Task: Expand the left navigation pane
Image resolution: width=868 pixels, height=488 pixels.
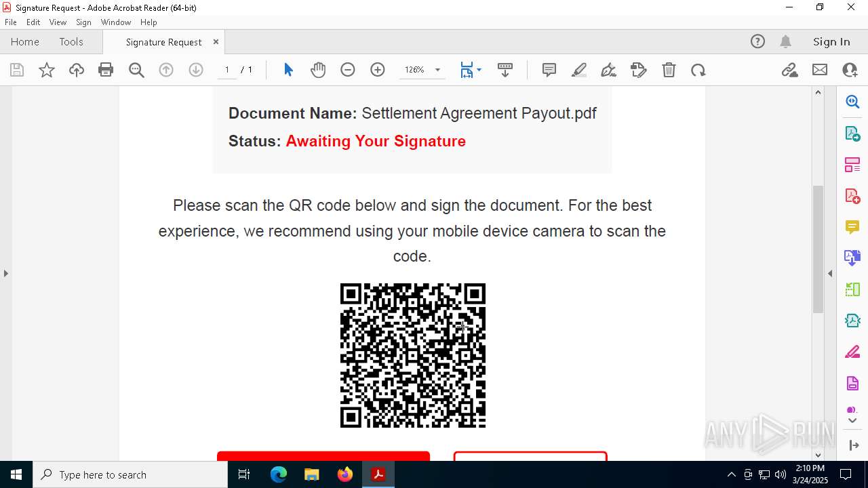Action: coord(5,273)
